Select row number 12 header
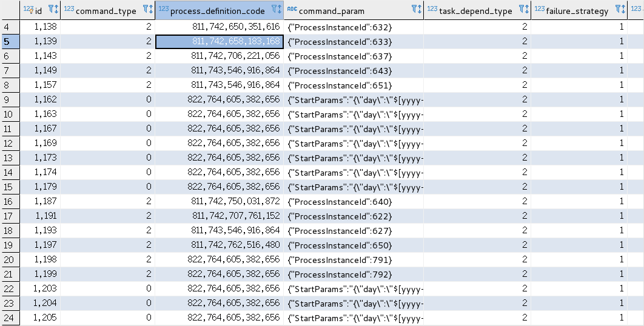Viewport: 644px width, 326px height. 10,143
